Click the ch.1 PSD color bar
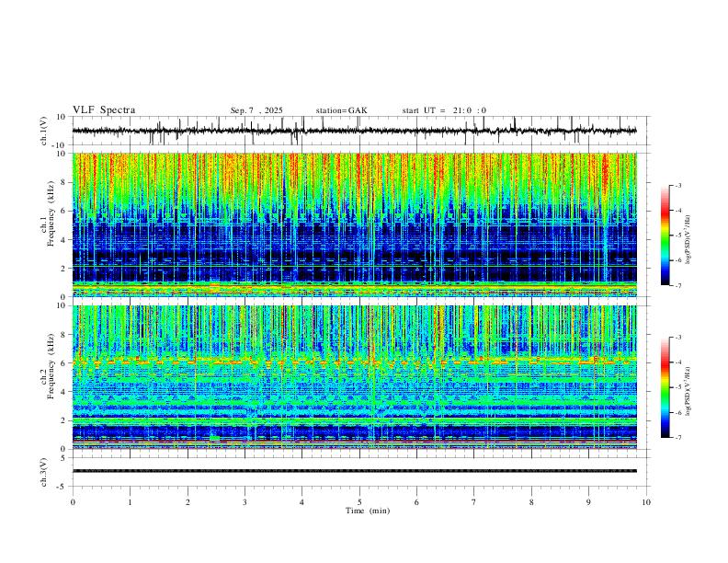Viewport: 728px width, 563px height. (x=665, y=236)
